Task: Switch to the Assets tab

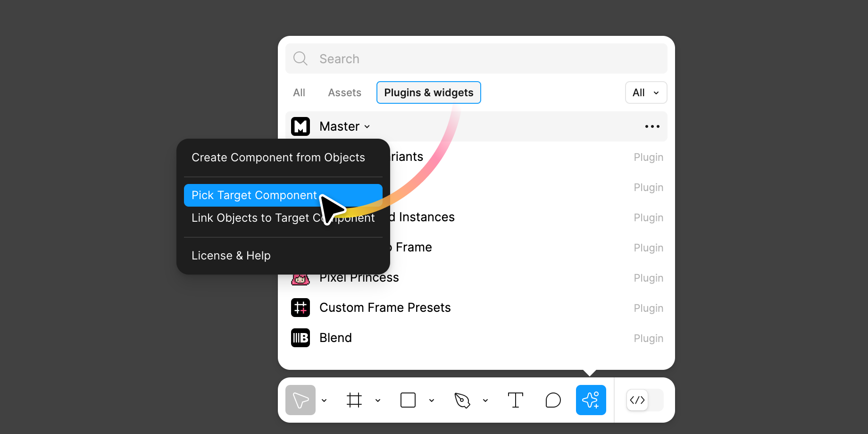Action: tap(345, 92)
